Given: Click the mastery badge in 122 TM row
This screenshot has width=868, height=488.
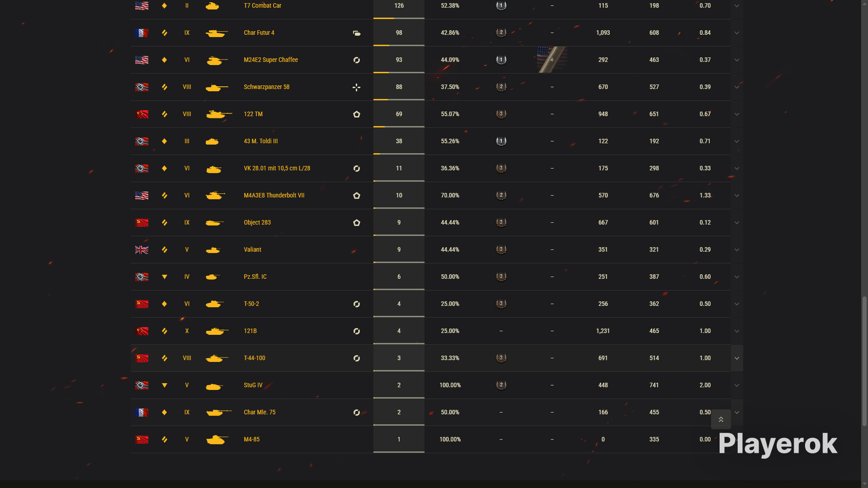Looking at the screenshot, I should 501,114.
